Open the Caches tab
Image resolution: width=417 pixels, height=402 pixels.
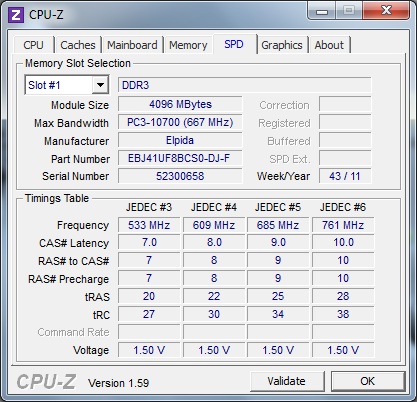click(78, 45)
